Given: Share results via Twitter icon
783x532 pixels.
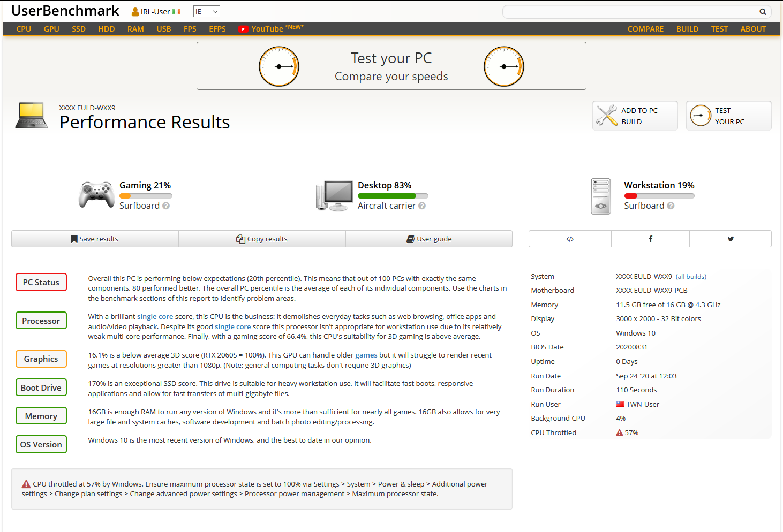Looking at the screenshot, I should pos(731,239).
